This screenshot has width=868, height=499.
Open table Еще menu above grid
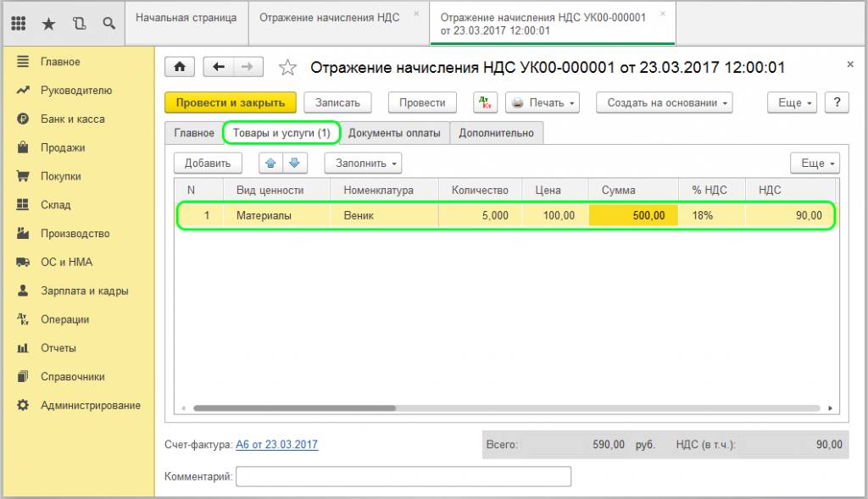click(815, 164)
